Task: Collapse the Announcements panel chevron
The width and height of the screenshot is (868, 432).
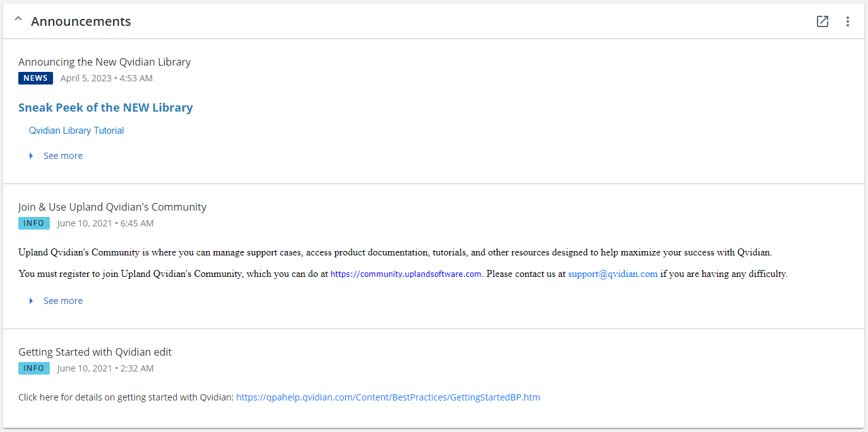Action: [x=18, y=20]
